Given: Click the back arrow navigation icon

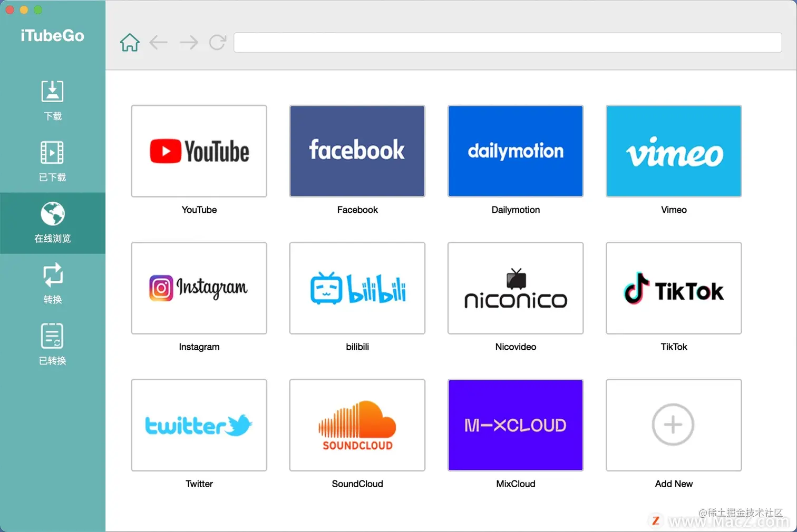Looking at the screenshot, I should [159, 42].
